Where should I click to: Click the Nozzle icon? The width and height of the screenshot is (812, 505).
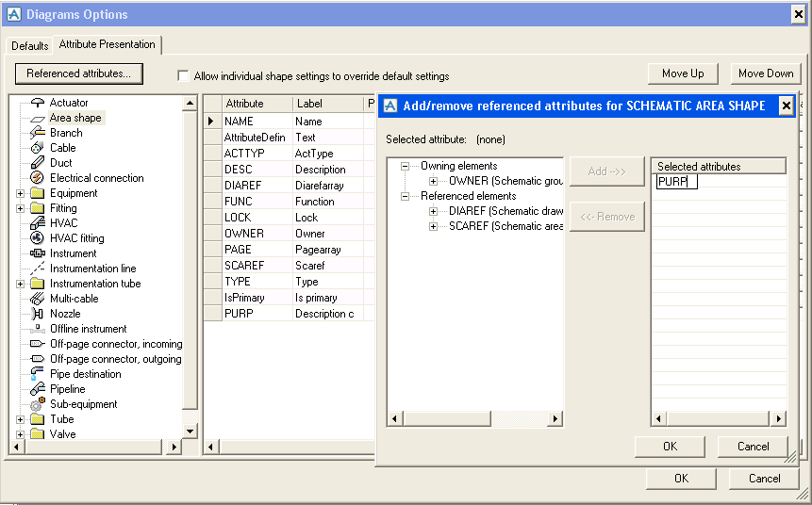(37, 314)
